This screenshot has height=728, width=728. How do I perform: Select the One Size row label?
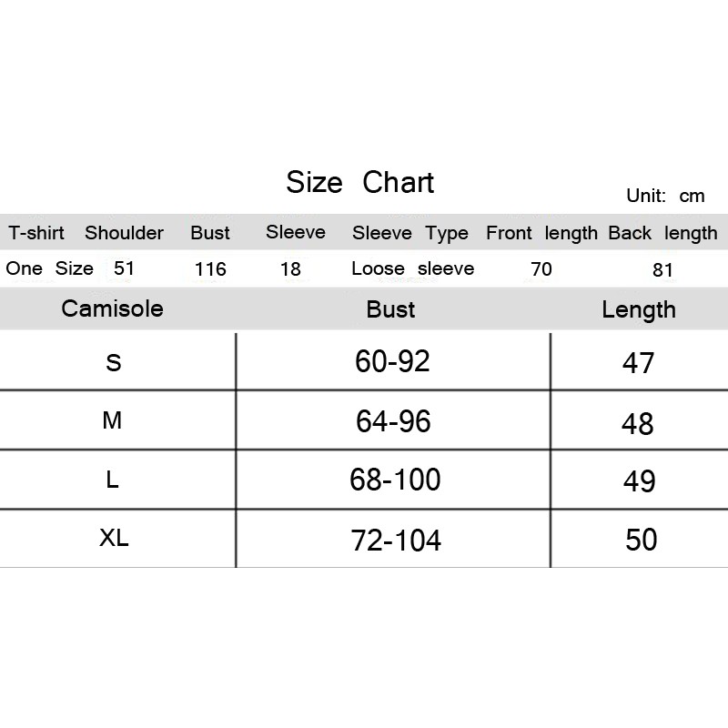pyautogui.click(x=50, y=268)
